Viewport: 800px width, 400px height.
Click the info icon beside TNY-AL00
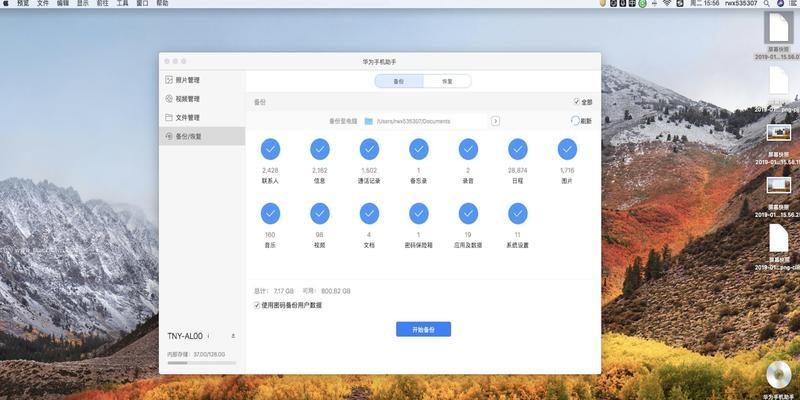click(208, 336)
